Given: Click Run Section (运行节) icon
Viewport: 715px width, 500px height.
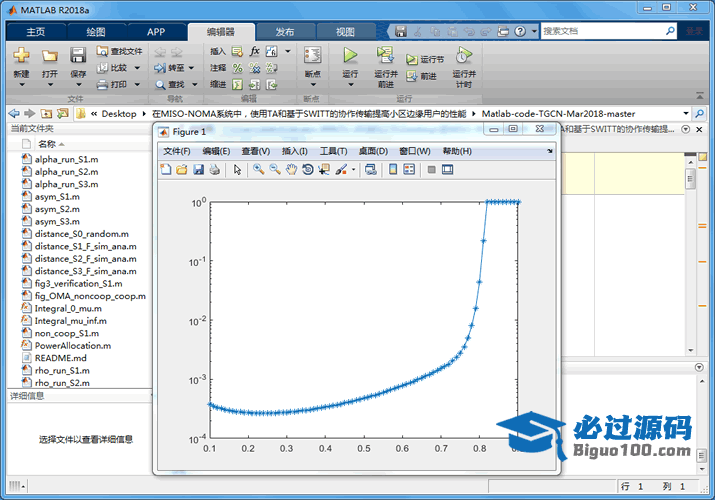Looking at the screenshot, I should 411,60.
